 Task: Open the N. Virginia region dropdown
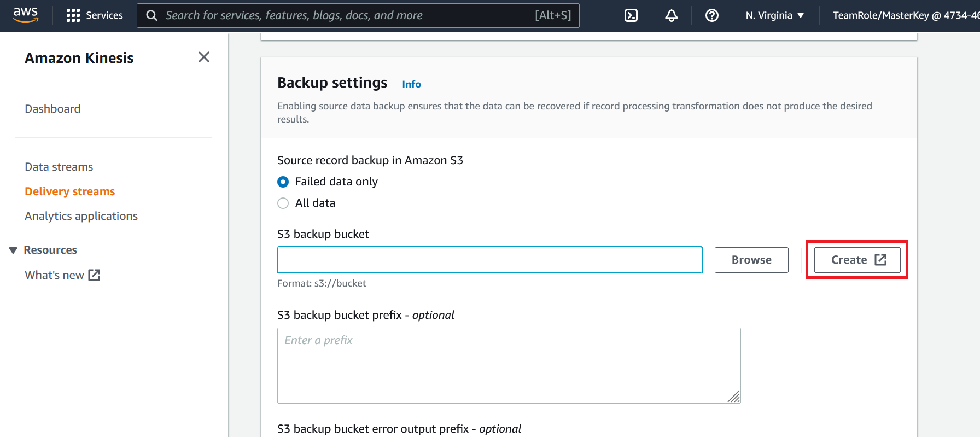coord(775,15)
